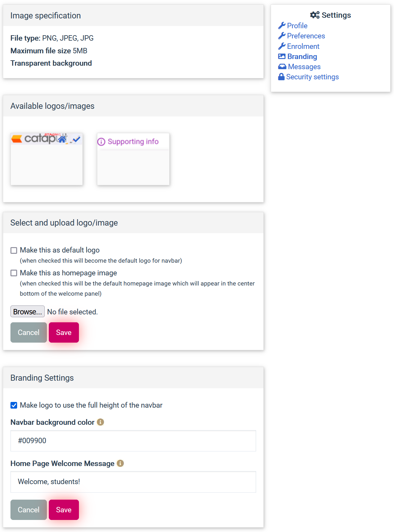Click the home icon on Catapult logo
Screen dimensions: 394x532
(x=62, y=140)
